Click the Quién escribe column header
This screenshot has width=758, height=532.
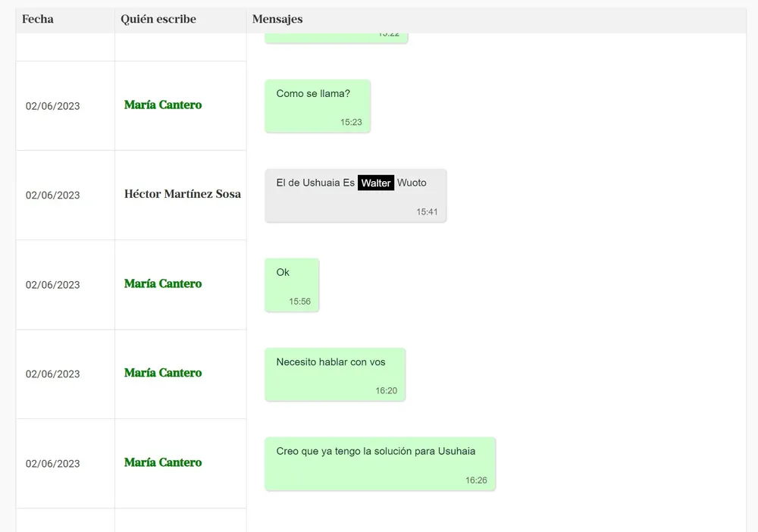click(158, 20)
